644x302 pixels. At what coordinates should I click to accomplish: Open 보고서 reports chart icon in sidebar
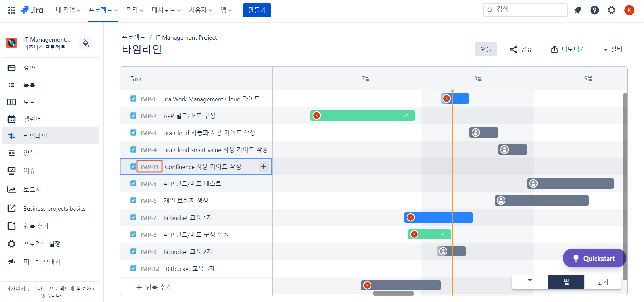(x=12, y=189)
